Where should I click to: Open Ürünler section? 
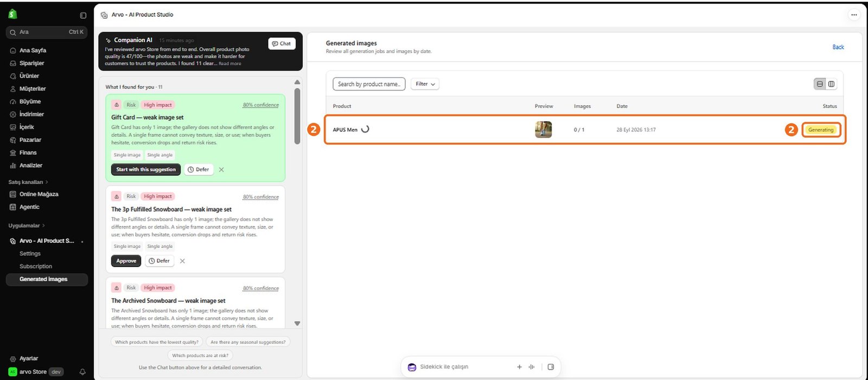tap(29, 76)
